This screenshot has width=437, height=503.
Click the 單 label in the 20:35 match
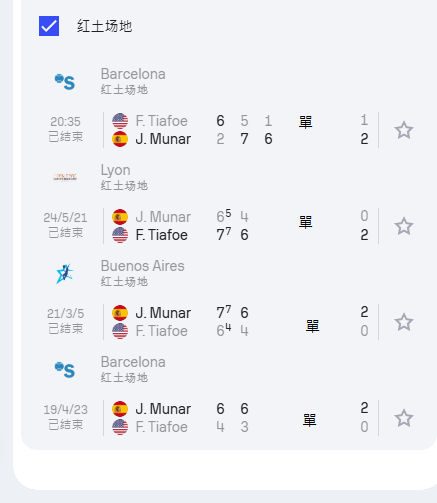[x=305, y=122]
